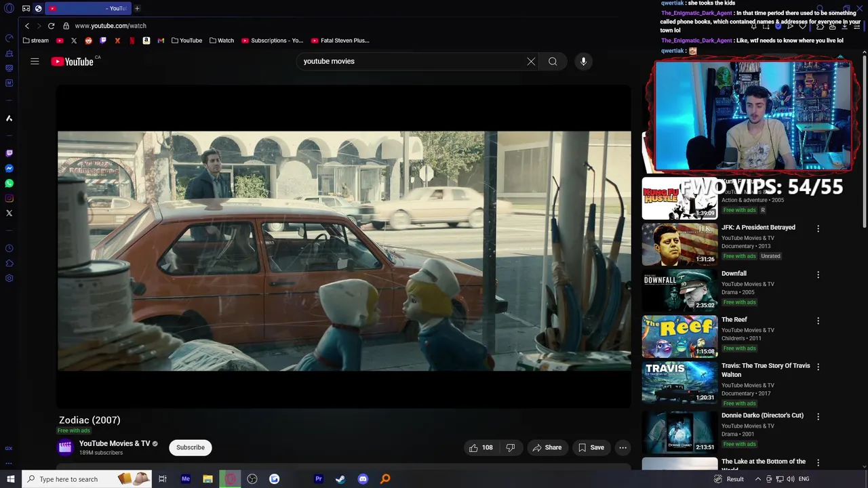Open 'Travis: The True Story Of Travis Walton'
Screen dimensions: 868x488
(766, 370)
